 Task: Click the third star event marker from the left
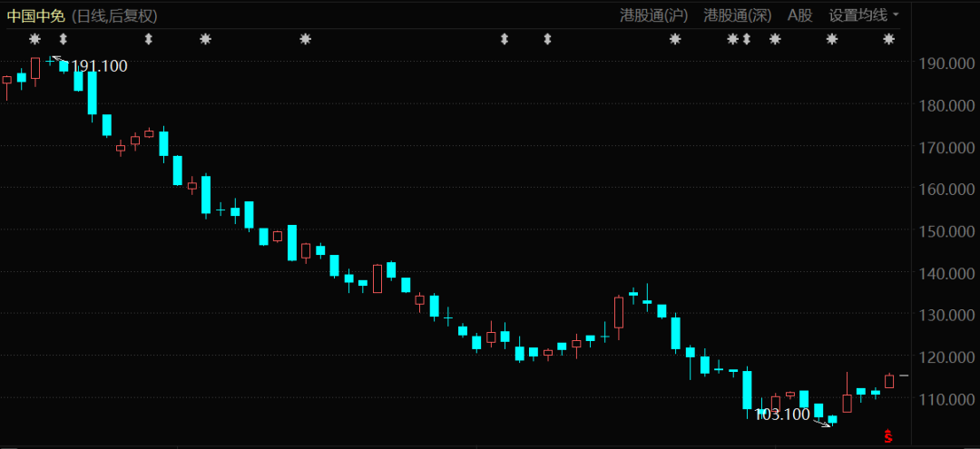305,39
